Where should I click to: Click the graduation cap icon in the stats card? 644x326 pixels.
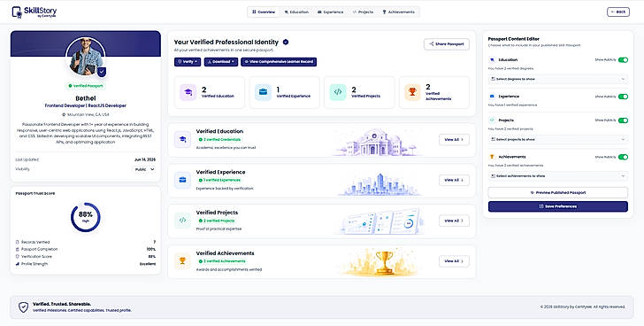coord(188,92)
